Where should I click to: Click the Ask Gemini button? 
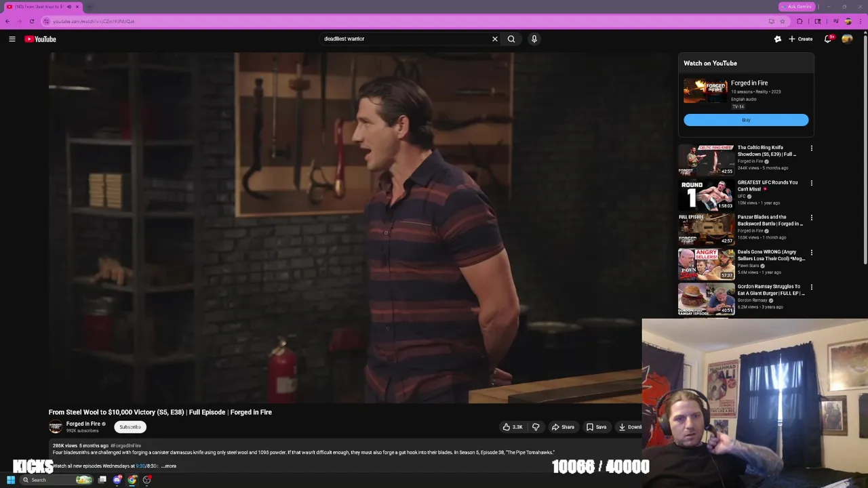tap(797, 7)
